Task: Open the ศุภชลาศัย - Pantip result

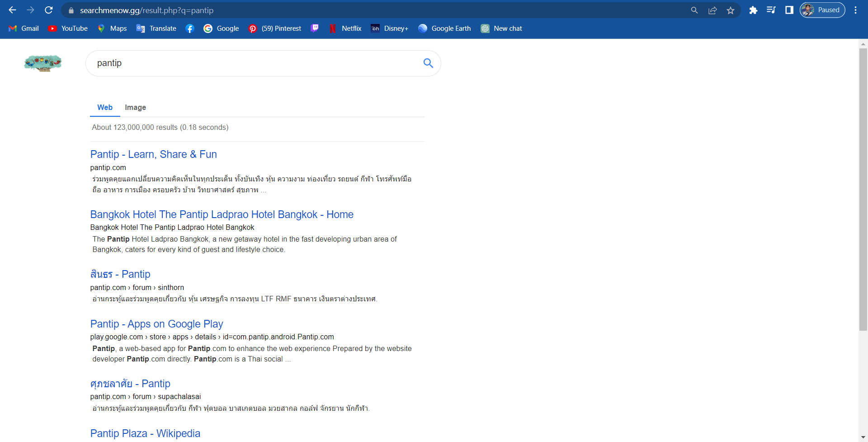Action: (x=130, y=384)
